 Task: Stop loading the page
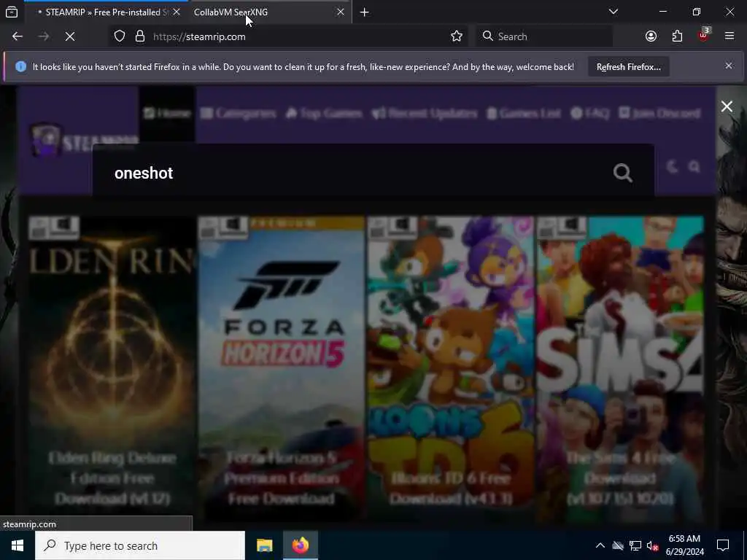pyautogui.click(x=69, y=36)
